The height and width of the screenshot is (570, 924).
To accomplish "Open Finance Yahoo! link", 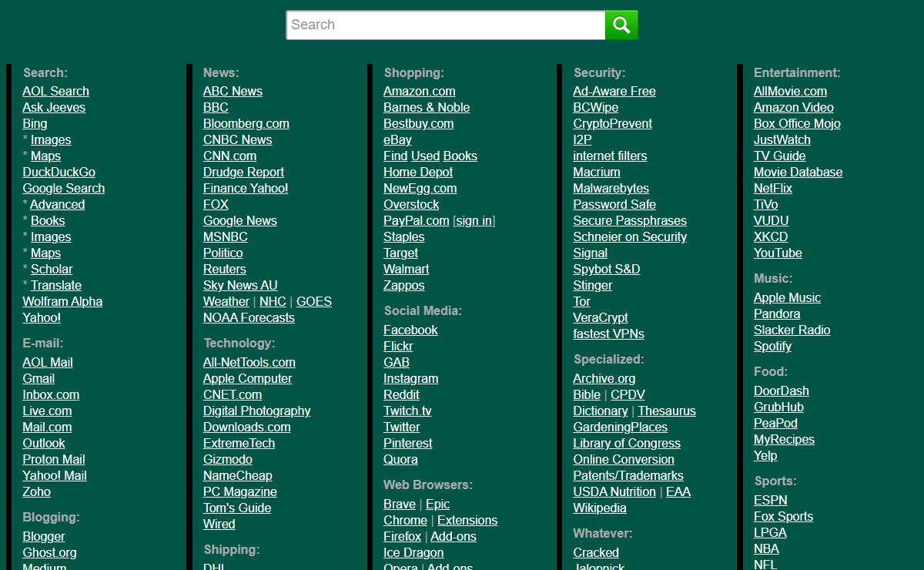I will [x=246, y=188].
